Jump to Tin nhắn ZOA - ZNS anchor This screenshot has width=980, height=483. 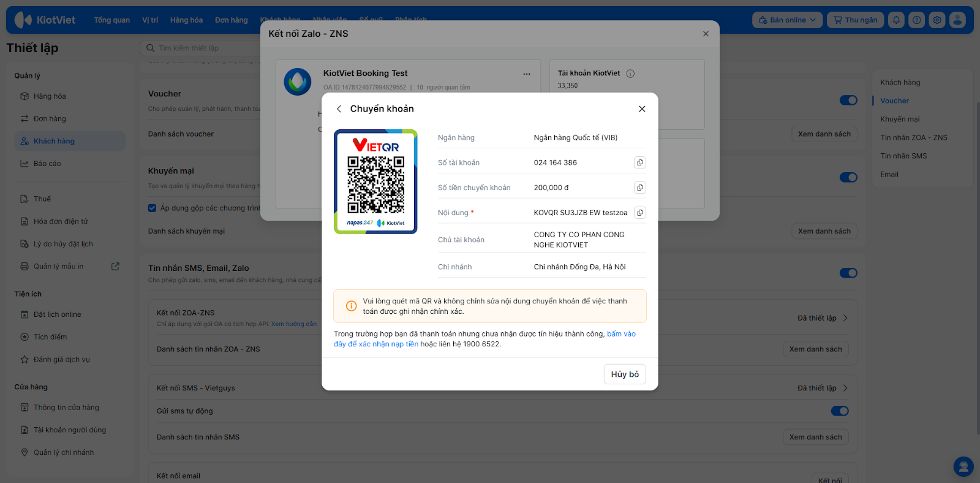[x=914, y=137]
